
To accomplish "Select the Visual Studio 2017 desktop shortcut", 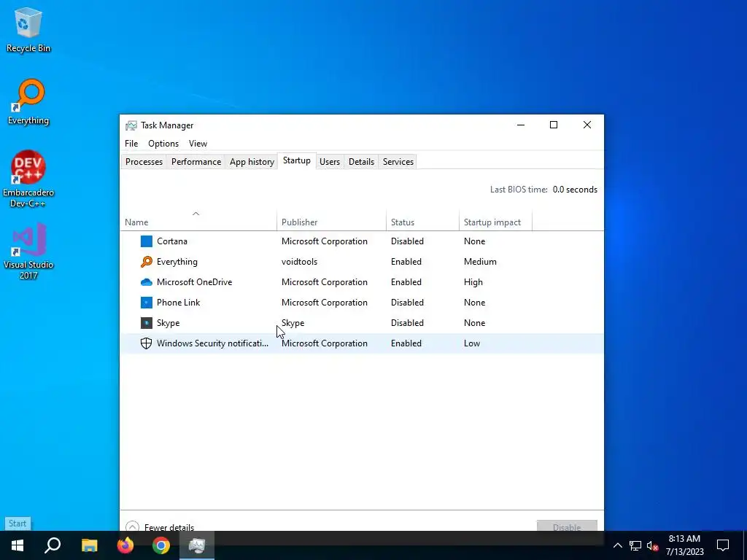I will [x=28, y=251].
